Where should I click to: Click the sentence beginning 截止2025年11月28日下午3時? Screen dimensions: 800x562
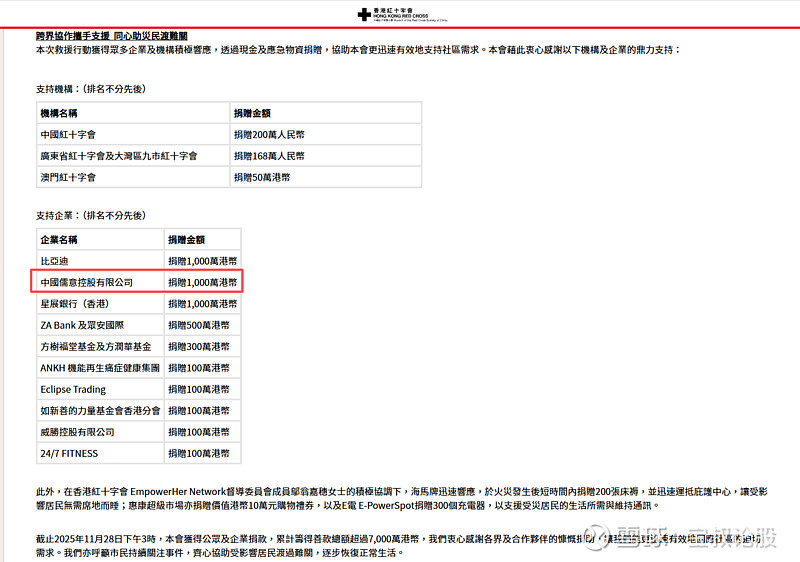(398, 546)
